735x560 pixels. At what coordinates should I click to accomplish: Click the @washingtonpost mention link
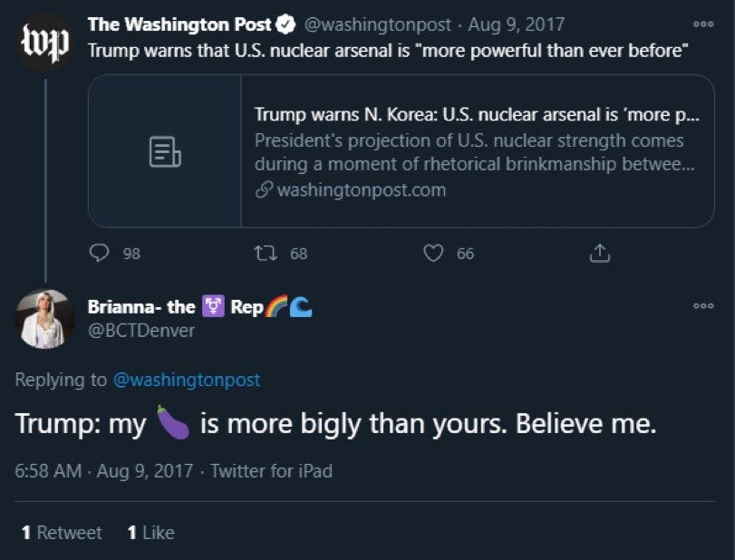tap(186, 380)
